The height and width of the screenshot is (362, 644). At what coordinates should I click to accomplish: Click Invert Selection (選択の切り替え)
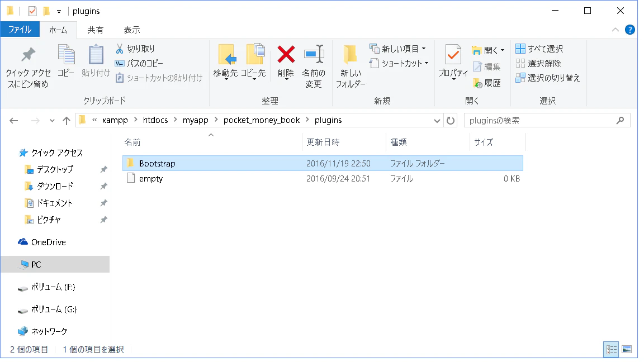[x=547, y=78]
